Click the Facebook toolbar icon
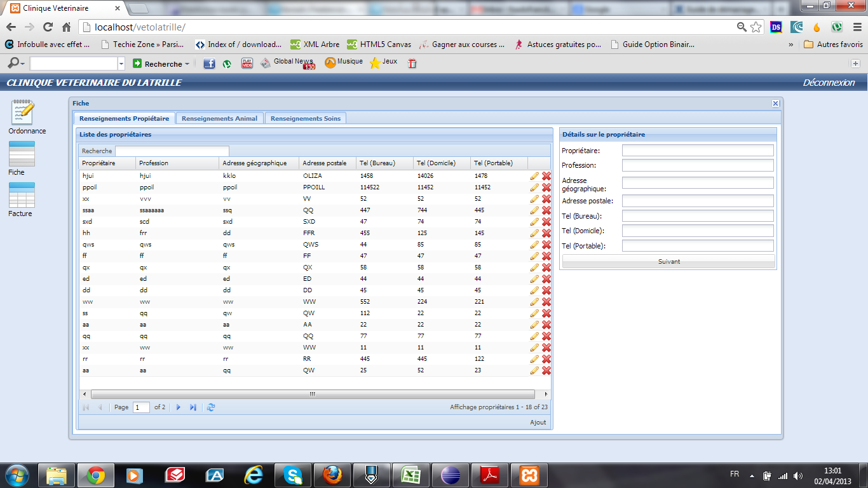868x488 pixels. [208, 64]
